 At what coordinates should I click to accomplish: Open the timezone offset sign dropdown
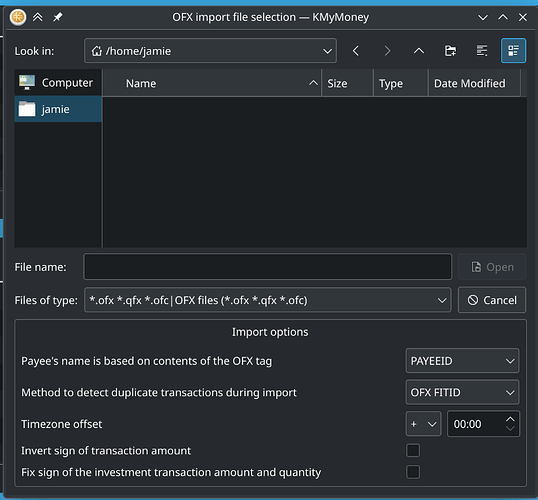tap(423, 424)
